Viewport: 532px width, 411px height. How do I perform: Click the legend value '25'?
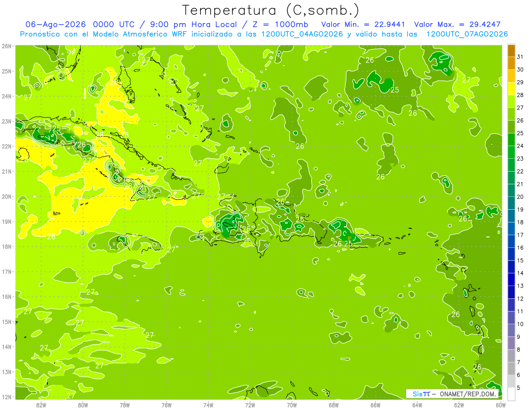point(520,133)
